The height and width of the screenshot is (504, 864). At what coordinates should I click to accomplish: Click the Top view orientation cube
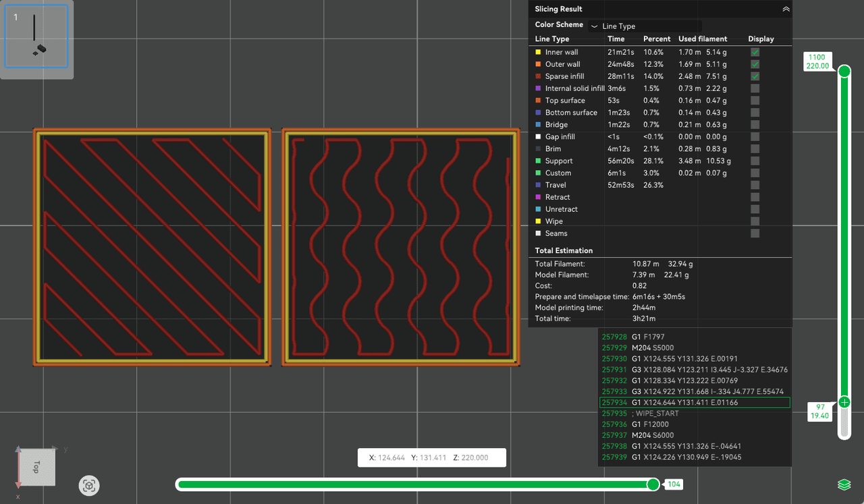click(x=37, y=467)
